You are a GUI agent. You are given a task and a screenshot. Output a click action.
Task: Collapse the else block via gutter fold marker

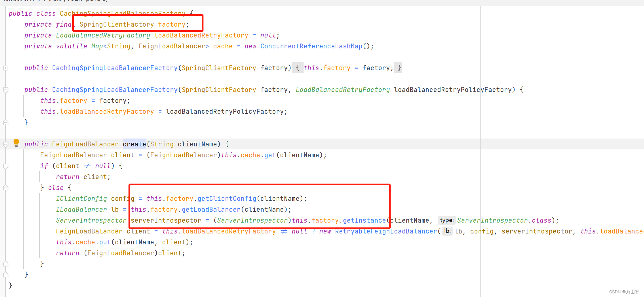coord(5,188)
